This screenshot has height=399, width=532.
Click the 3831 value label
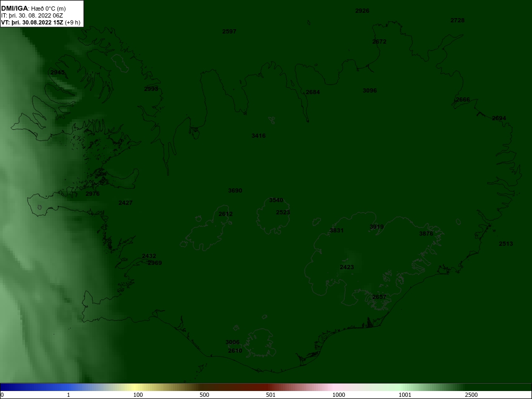[x=337, y=231]
